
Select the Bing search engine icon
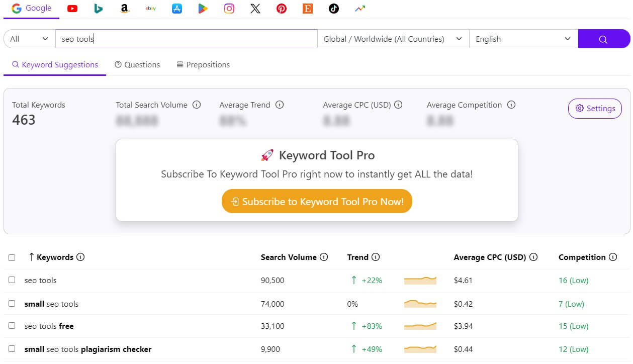pyautogui.click(x=98, y=9)
